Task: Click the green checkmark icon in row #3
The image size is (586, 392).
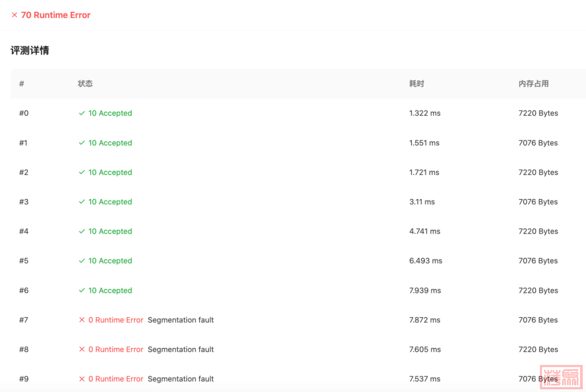Action: [82, 202]
